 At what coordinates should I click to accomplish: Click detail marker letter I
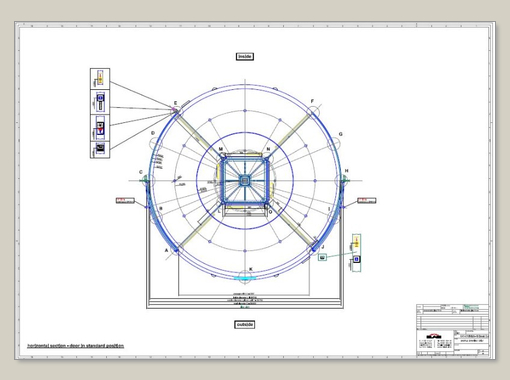[x=329, y=209]
